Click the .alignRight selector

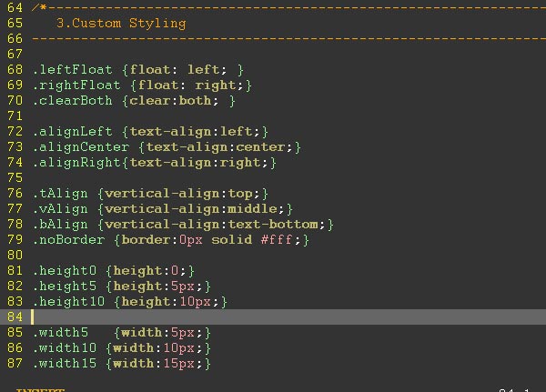pos(76,163)
